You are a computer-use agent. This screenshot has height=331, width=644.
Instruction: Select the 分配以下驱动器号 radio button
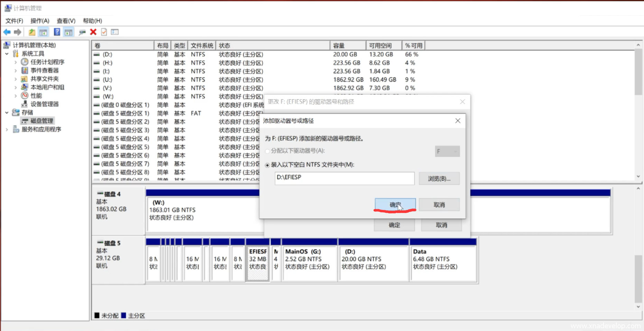pos(267,151)
